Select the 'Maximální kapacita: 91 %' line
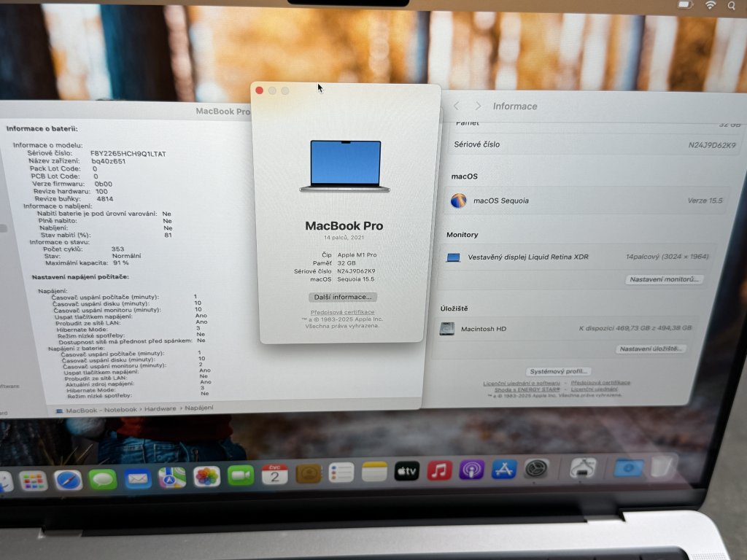Viewport: 747px width, 560px height. 87,262
